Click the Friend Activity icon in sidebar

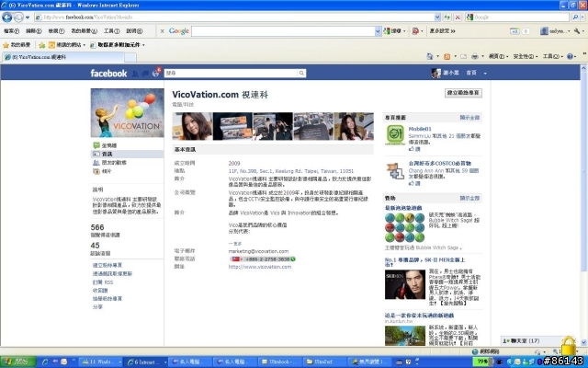tap(96, 163)
